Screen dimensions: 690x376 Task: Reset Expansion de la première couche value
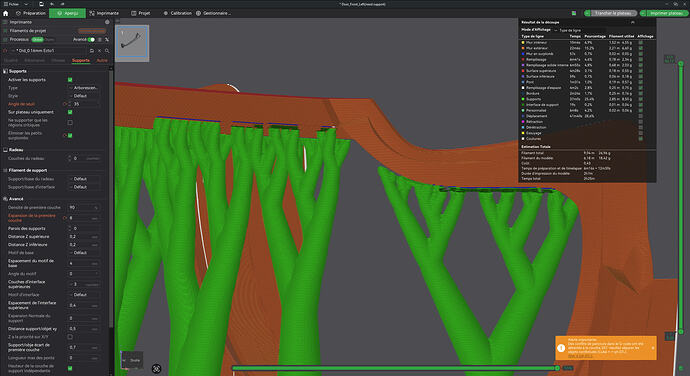[65, 218]
